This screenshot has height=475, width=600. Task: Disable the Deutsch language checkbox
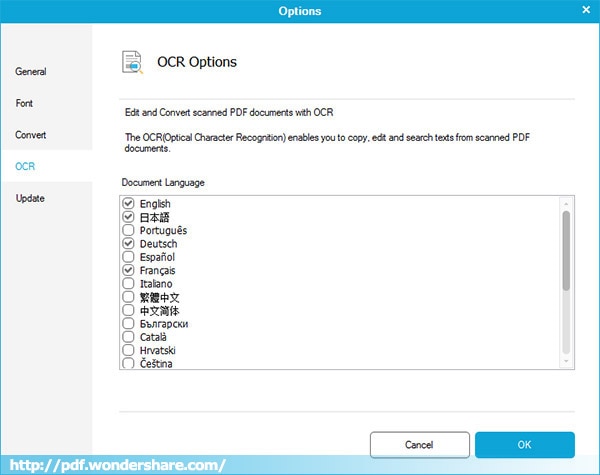point(128,244)
